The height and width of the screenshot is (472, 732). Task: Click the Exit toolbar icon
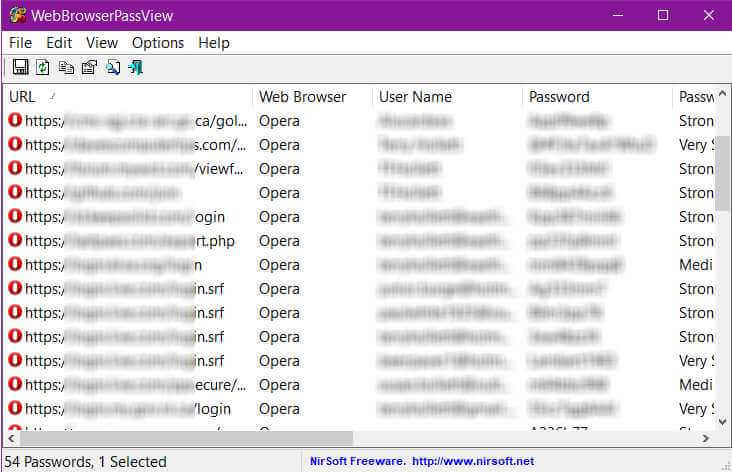135,68
